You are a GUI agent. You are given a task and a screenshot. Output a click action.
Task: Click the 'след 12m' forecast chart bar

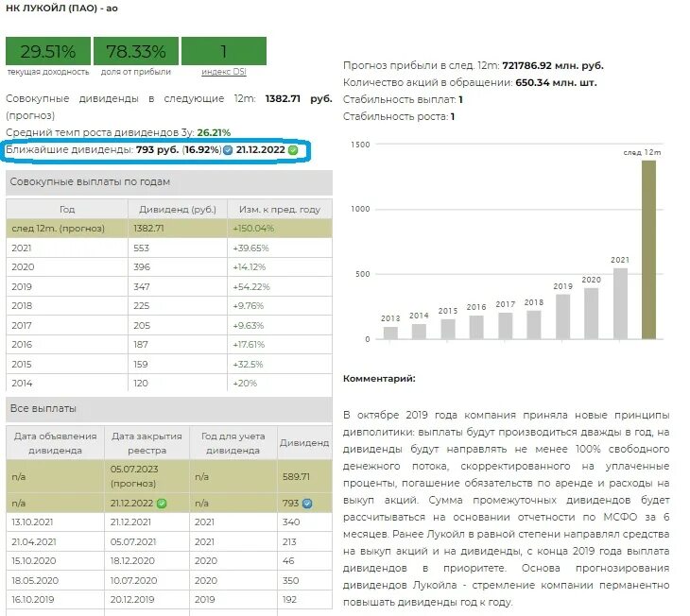point(648,249)
